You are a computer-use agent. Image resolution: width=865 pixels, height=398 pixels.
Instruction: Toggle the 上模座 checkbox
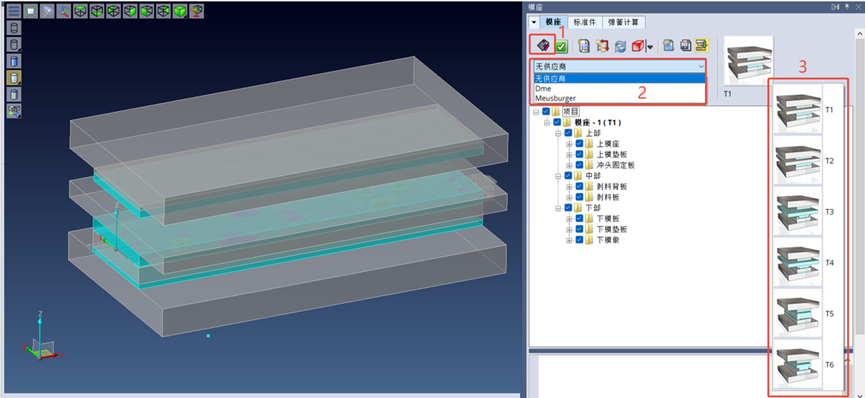tap(579, 144)
